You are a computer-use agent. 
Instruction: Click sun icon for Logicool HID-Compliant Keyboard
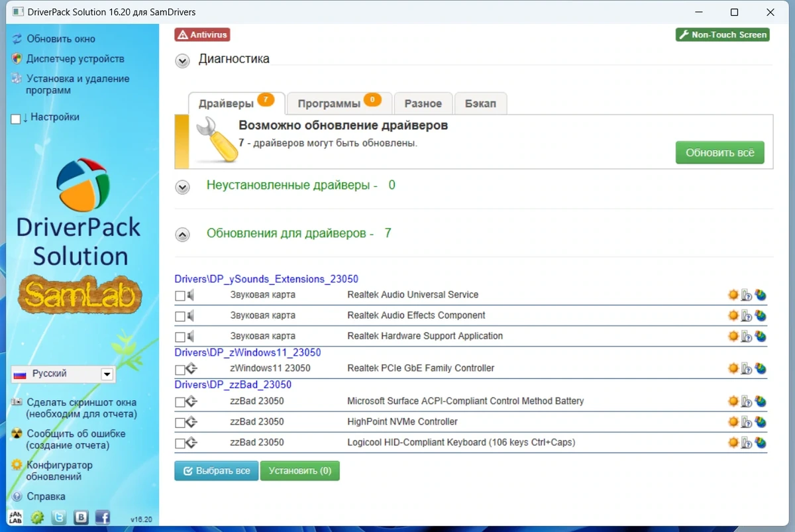coord(733,442)
